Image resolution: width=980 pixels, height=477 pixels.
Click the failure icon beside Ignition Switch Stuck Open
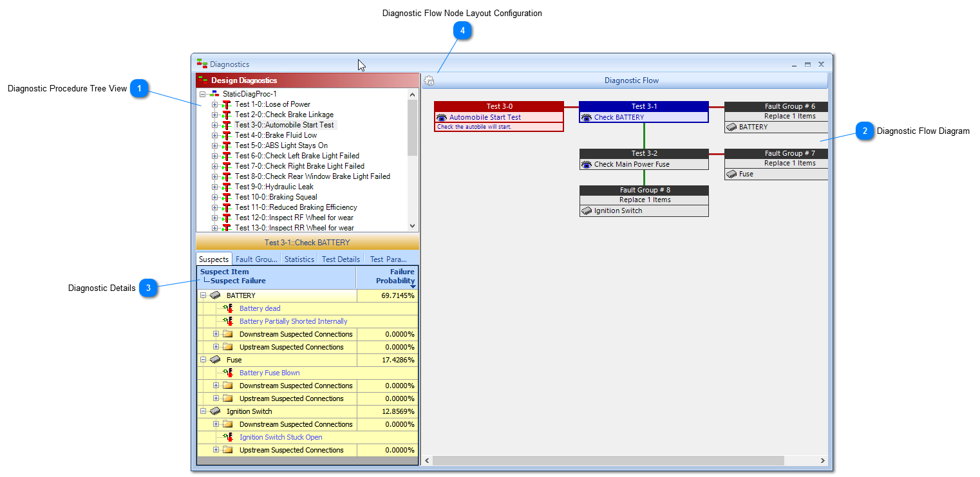click(229, 437)
